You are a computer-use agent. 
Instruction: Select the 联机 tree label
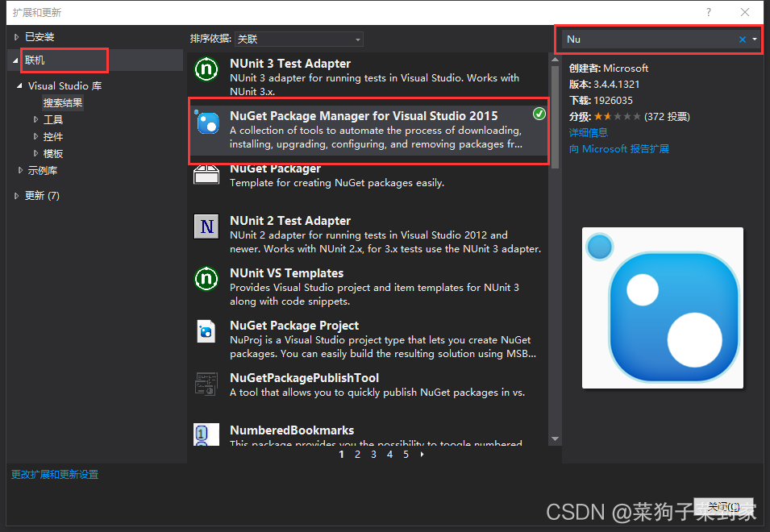(x=35, y=60)
